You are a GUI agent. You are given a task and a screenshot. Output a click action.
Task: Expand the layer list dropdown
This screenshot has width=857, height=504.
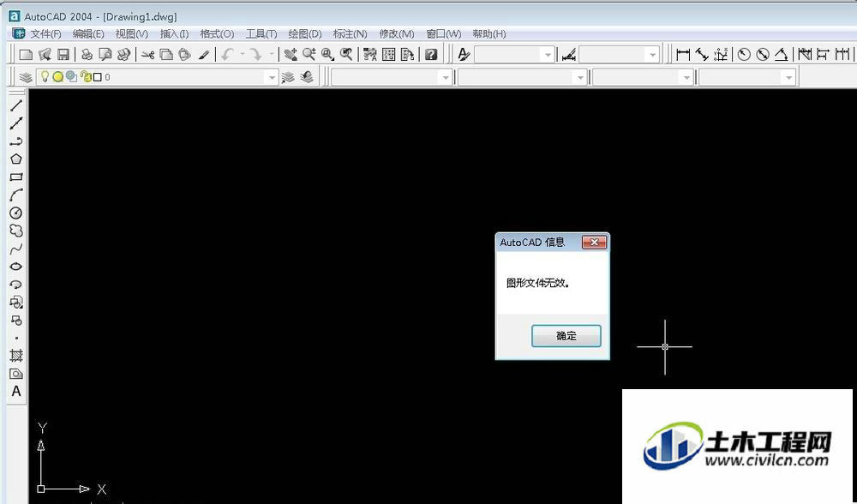[x=272, y=78]
